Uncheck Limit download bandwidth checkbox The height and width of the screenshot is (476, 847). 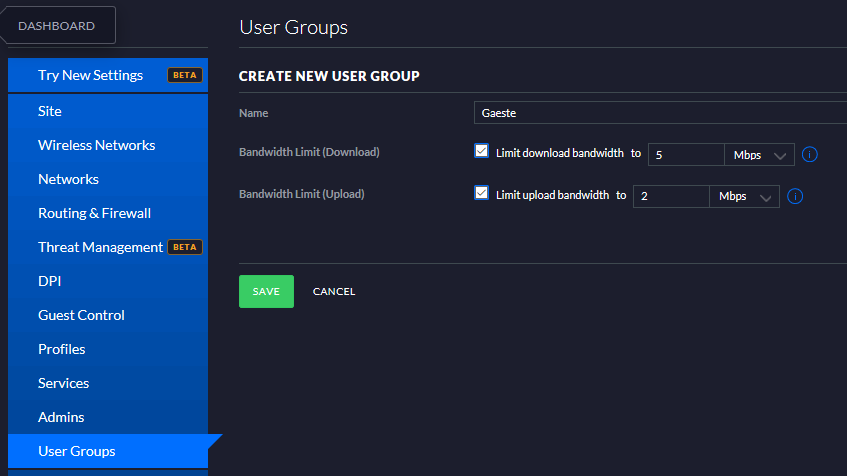481,151
